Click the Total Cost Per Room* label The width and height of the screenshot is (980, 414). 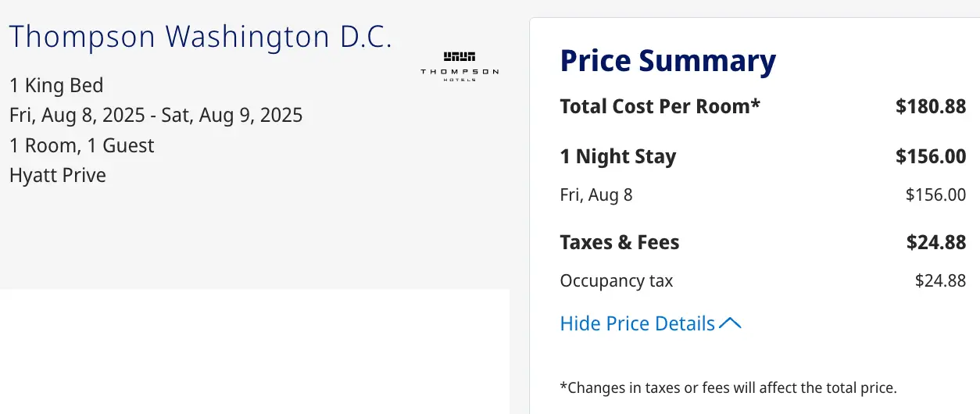click(660, 106)
